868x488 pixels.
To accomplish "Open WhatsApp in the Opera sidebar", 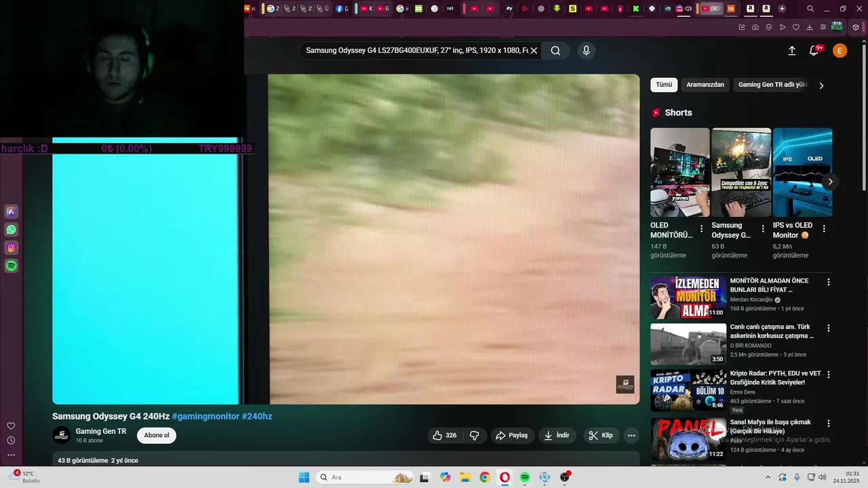I will coord(12,230).
